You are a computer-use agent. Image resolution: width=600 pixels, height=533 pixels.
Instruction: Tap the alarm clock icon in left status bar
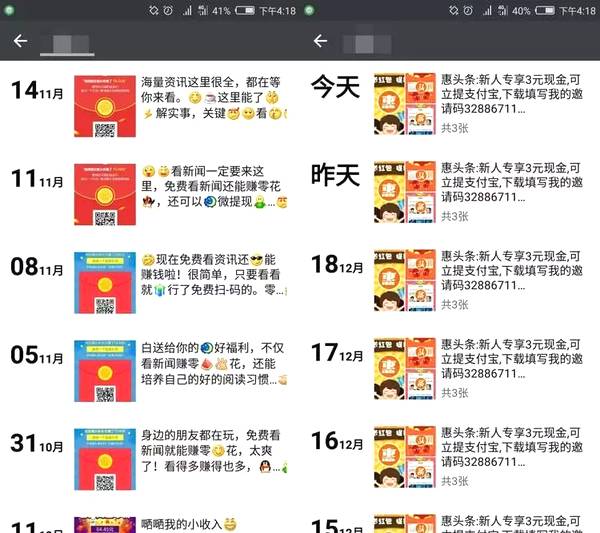coord(168,11)
